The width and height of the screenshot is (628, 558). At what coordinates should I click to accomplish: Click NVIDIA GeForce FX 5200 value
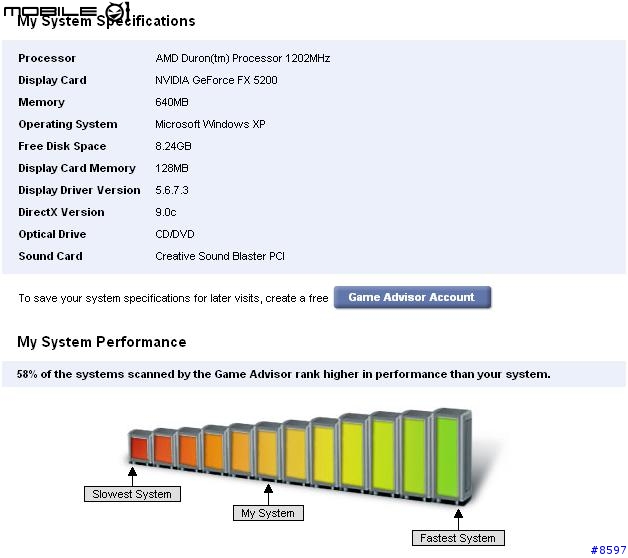pos(216,80)
